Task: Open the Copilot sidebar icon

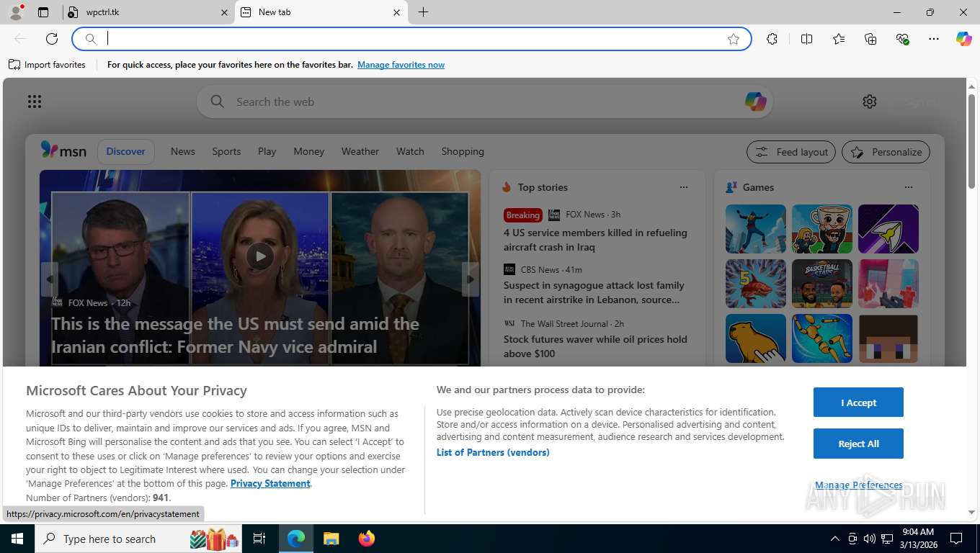Action: tap(964, 39)
